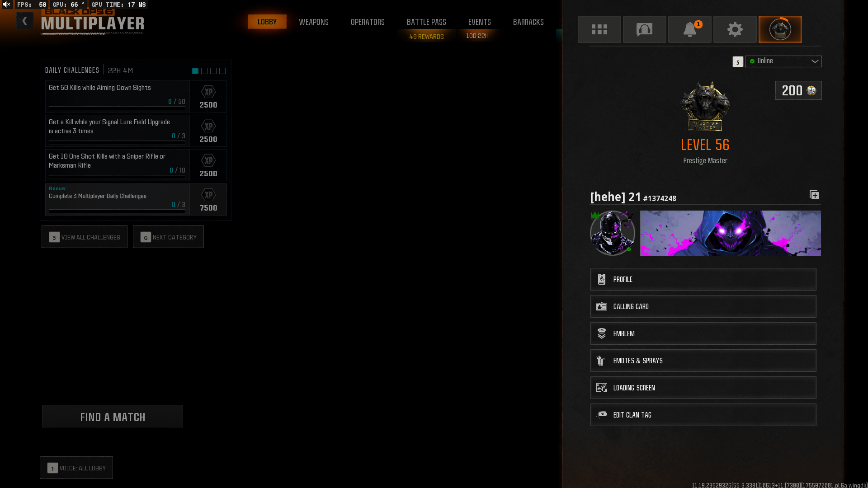Open the social grid menu icon
The width and height of the screenshot is (868, 488).
click(599, 29)
